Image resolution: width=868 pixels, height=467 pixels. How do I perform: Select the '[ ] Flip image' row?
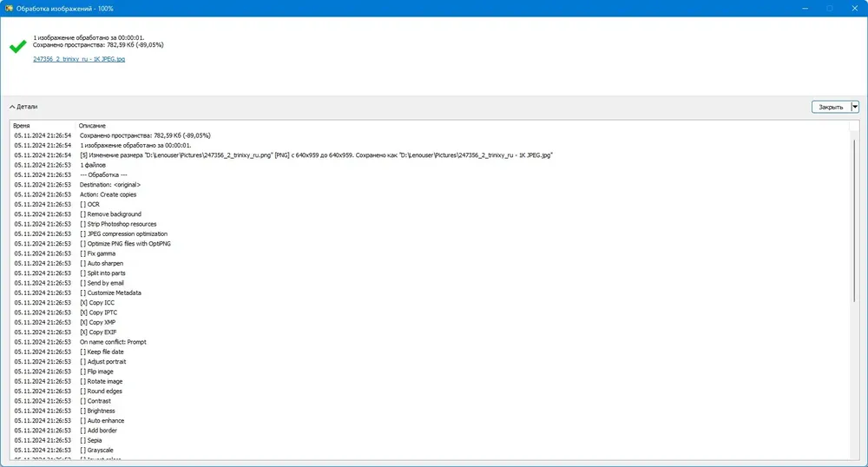430,372
